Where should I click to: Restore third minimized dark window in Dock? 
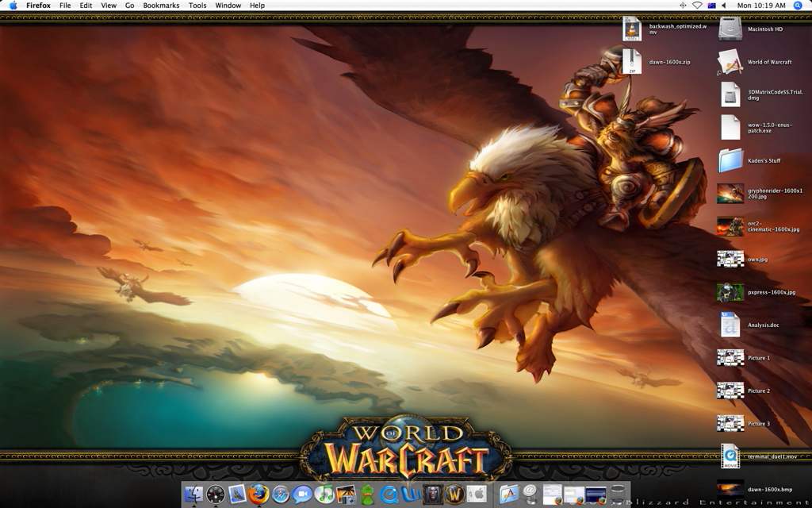point(596,494)
